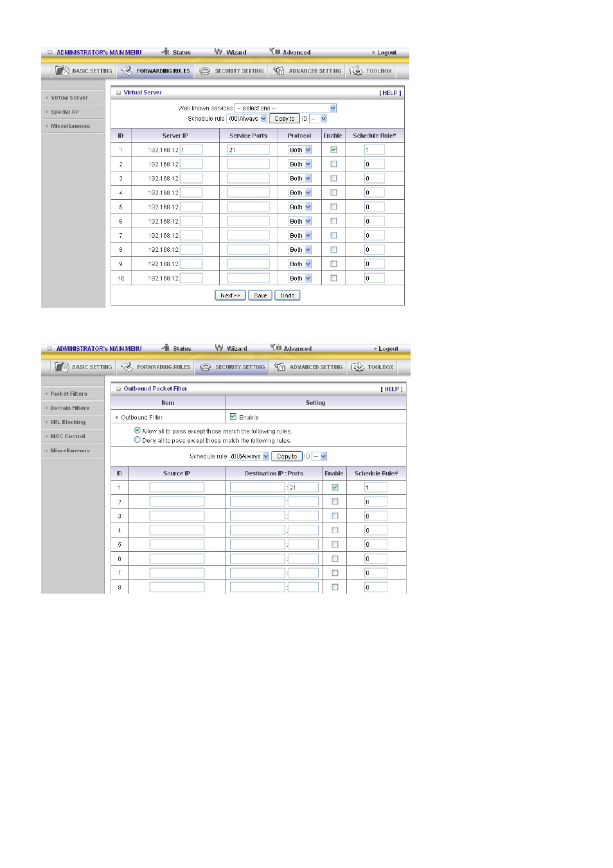
Task: Click the Next >> button
Action: click(x=230, y=296)
